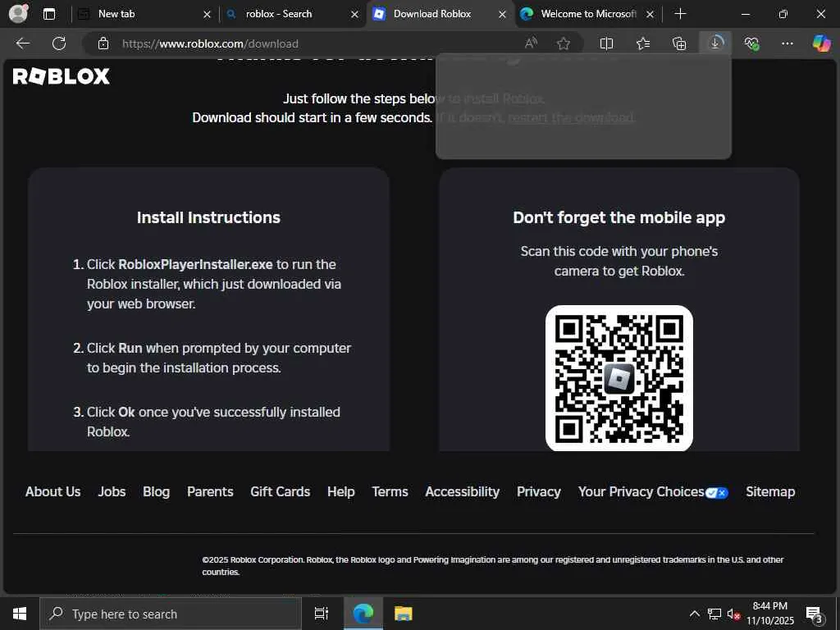Close the New tab tab
Image resolution: width=840 pixels, height=630 pixels.
(x=207, y=15)
